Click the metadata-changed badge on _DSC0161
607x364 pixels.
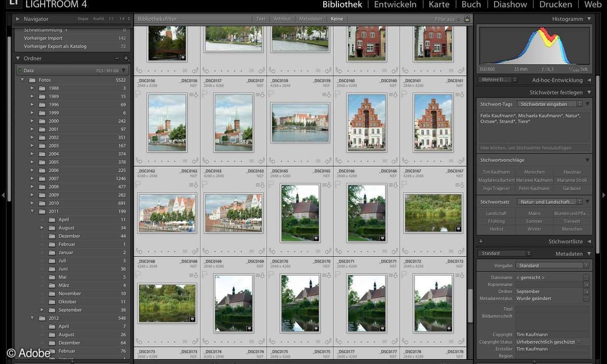click(459, 95)
